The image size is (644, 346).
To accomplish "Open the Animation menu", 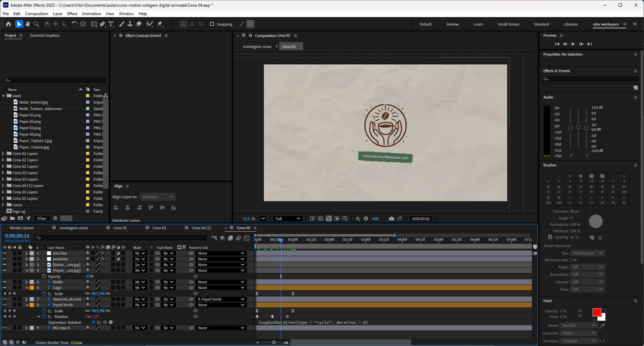I will tap(91, 14).
